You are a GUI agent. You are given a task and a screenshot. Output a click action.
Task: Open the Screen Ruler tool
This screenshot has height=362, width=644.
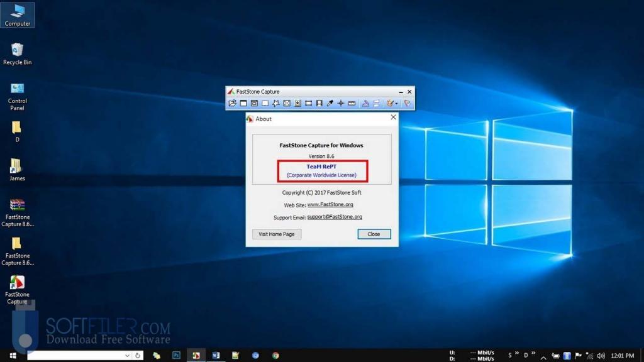tap(352, 103)
